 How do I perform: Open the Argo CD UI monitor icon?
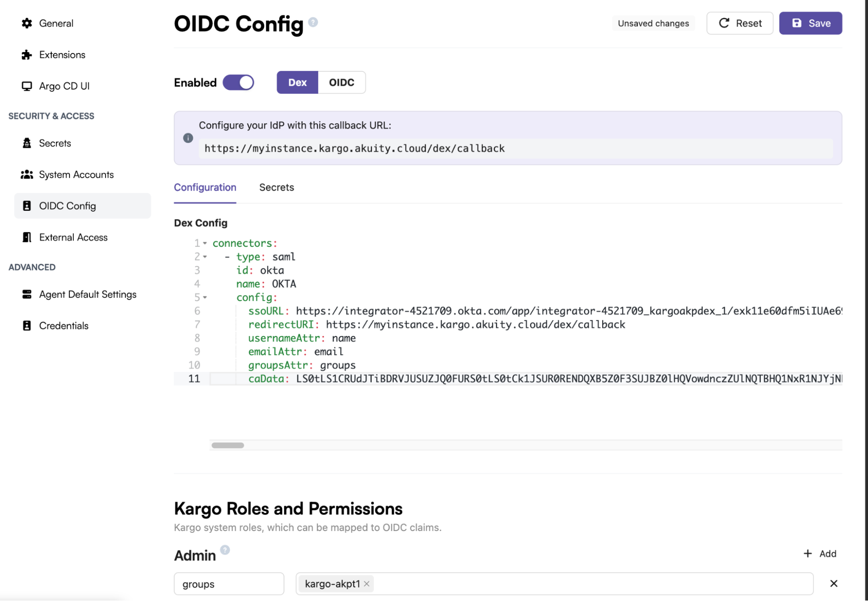point(27,86)
